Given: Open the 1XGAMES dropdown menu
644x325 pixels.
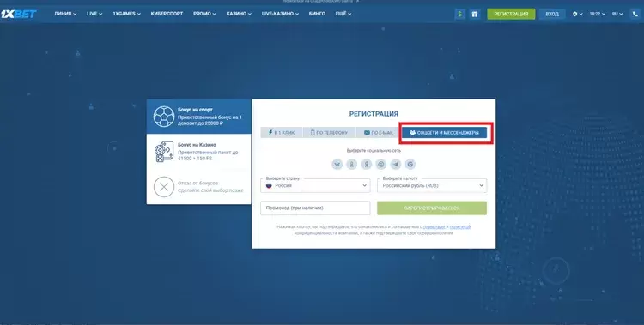Looking at the screenshot, I should (x=126, y=14).
